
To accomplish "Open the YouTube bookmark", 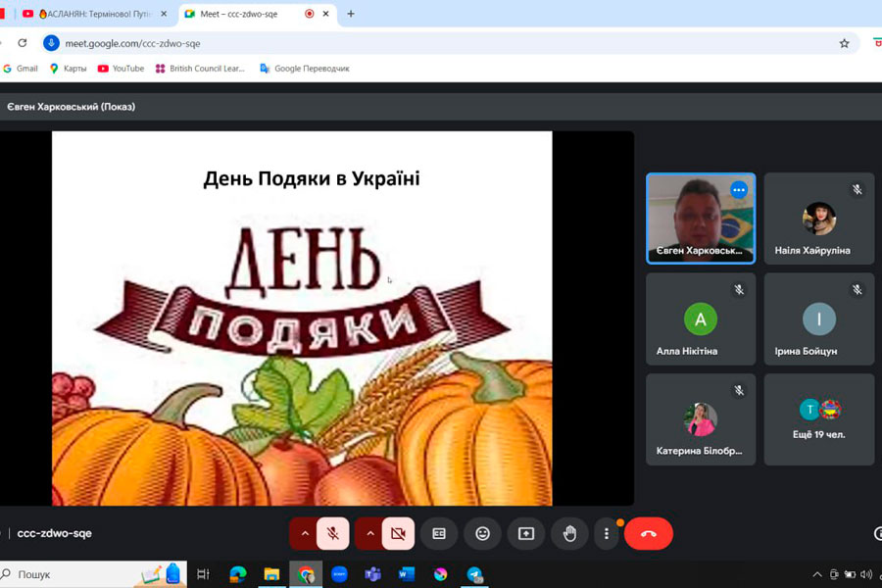I will click(x=121, y=69).
